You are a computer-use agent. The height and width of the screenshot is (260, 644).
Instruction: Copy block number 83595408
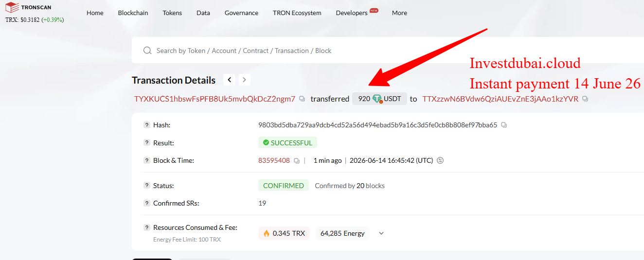pos(297,160)
